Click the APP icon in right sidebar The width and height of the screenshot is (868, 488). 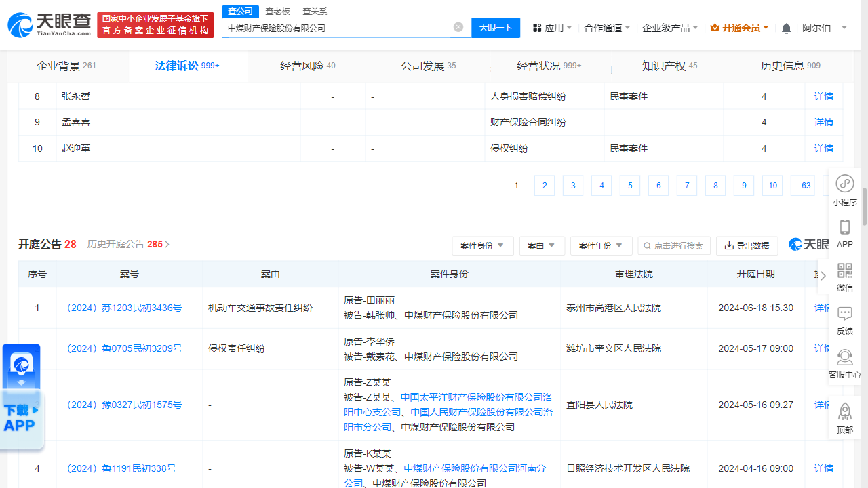(844, 232)
